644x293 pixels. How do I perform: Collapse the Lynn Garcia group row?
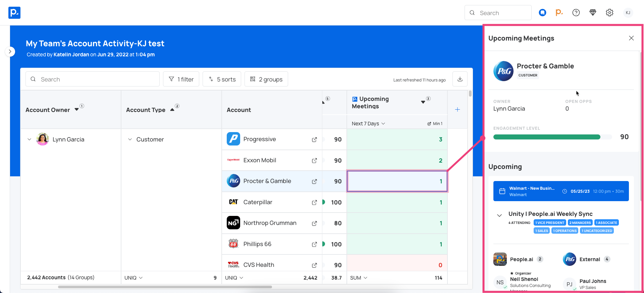(x=30, y=139)
